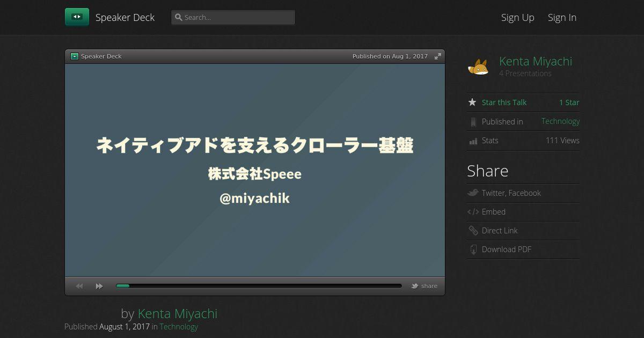Open the Speaker Deck home text link
Image resolution: width=644 pixels, height=338 pixels.
[x=125, y=17]
